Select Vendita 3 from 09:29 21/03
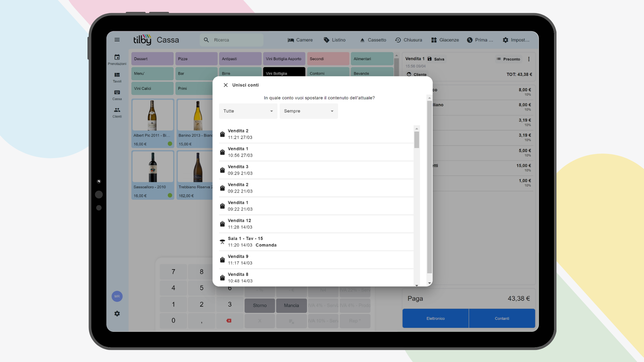Screen dimensions: 644x362 tap(316, 170)
